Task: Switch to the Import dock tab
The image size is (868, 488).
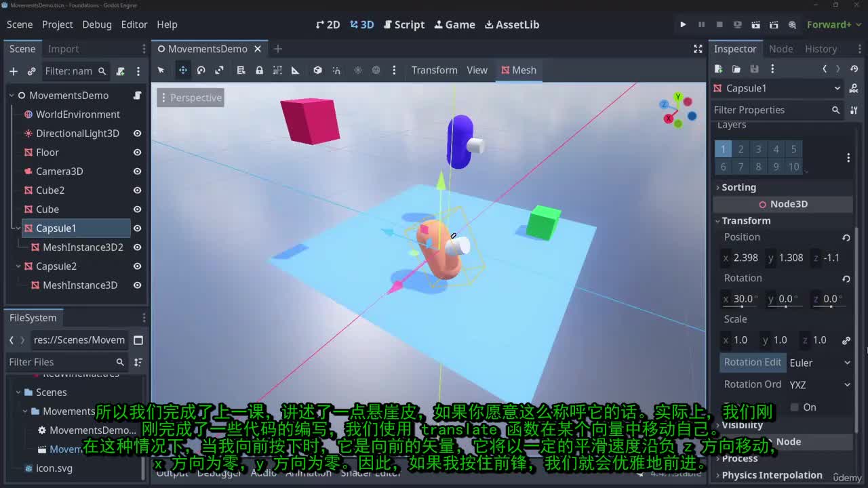Action: 63,49
